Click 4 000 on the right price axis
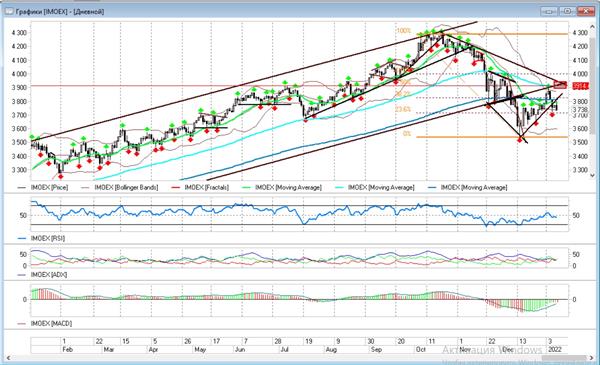 [580, 74]
